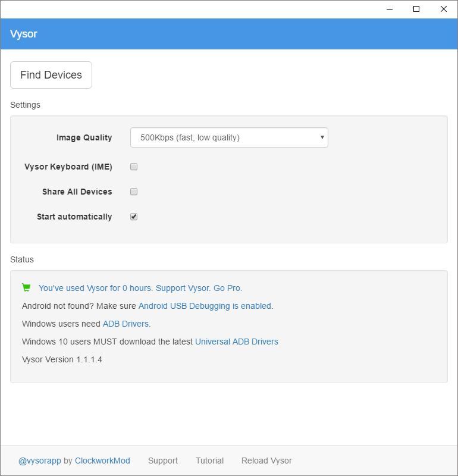
Task: Check the Share All Devices box
Action: pyautogui.click(x=134, y=192)
